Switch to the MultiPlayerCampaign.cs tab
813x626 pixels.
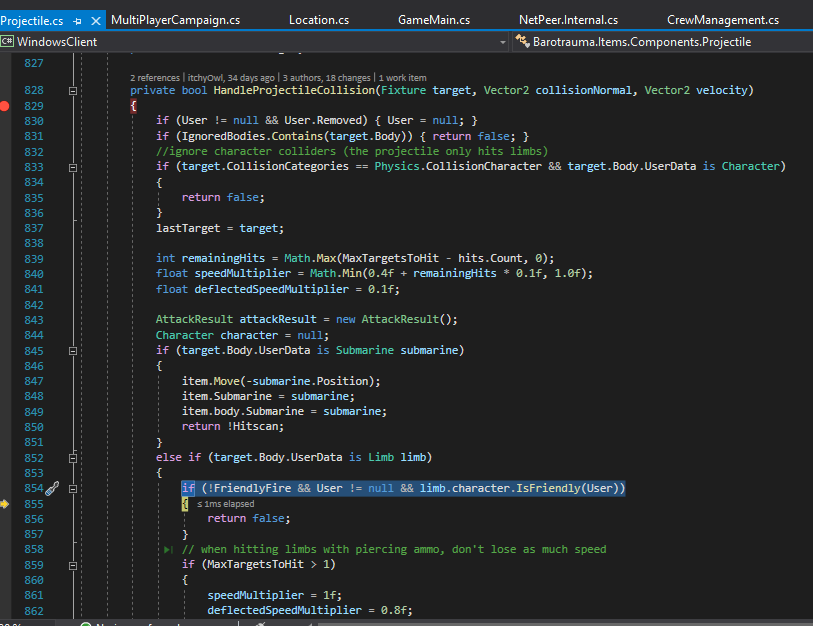click(x=176, y=20)
